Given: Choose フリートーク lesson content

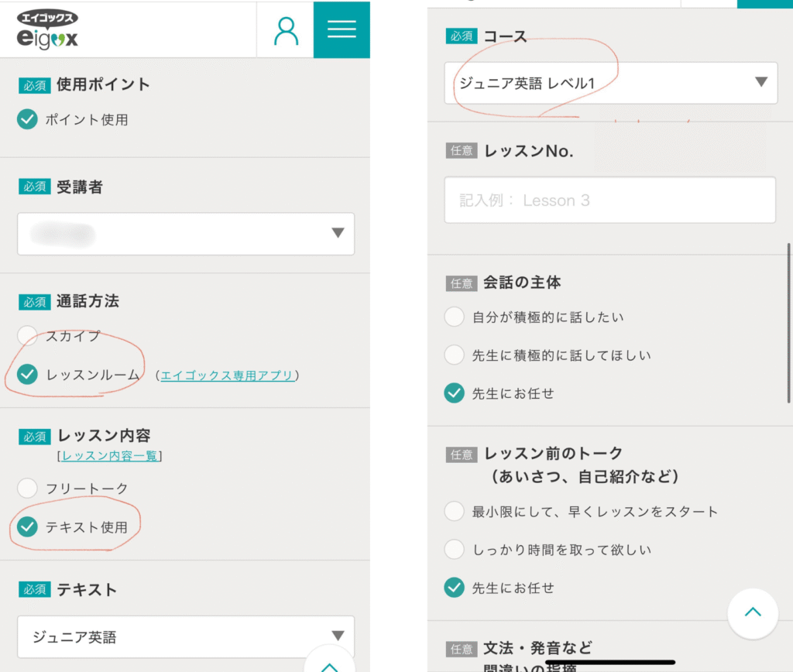Looking at the screenshot, I should (28, 489).
